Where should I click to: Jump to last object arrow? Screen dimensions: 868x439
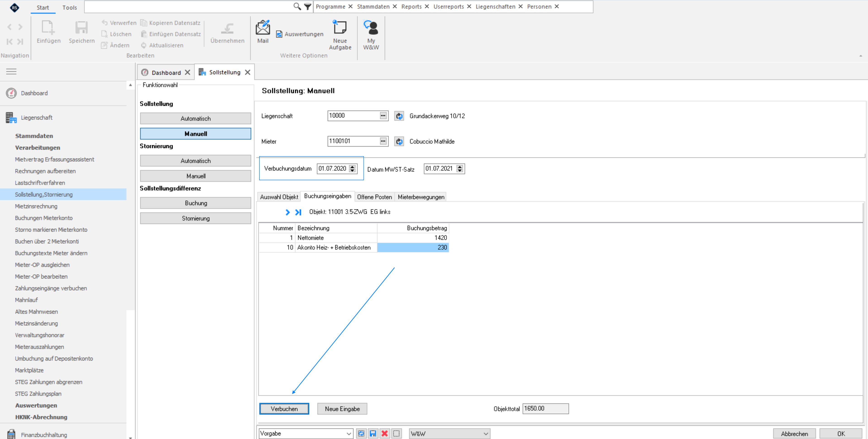[298, 212]
